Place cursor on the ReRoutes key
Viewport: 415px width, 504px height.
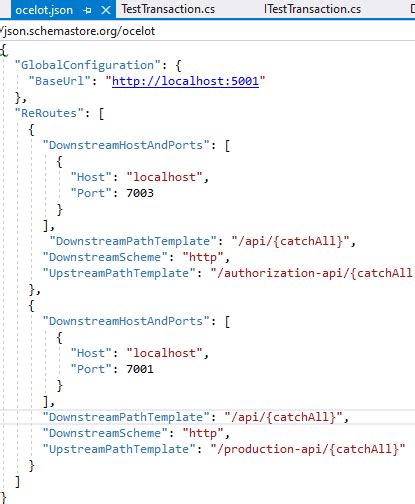point(49,113)
